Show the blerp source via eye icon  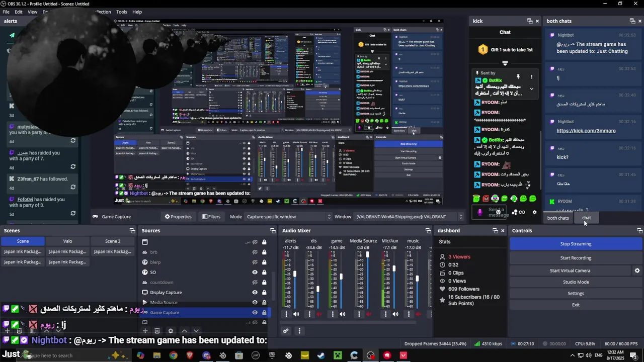click(x=255, y=262)
